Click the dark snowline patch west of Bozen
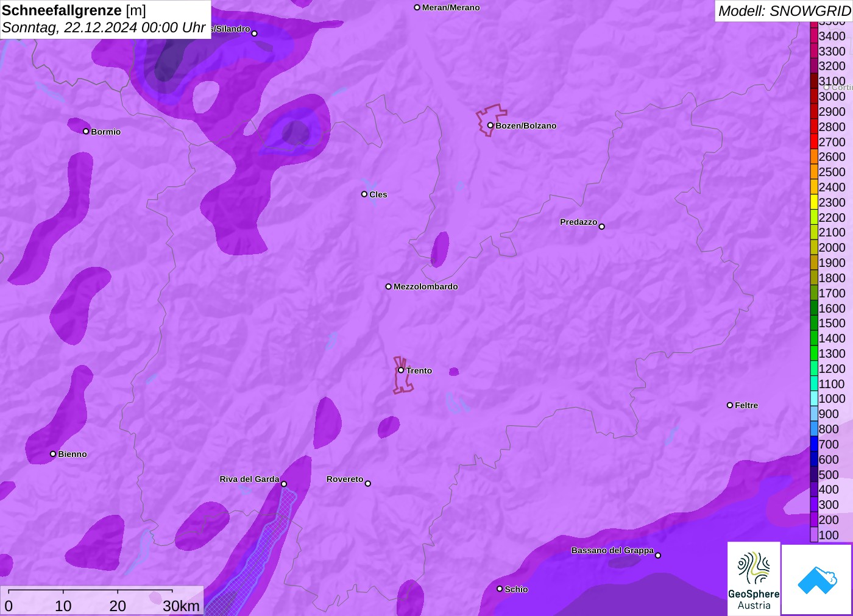This screenshot has height=616, width=853. click(296, 132)
